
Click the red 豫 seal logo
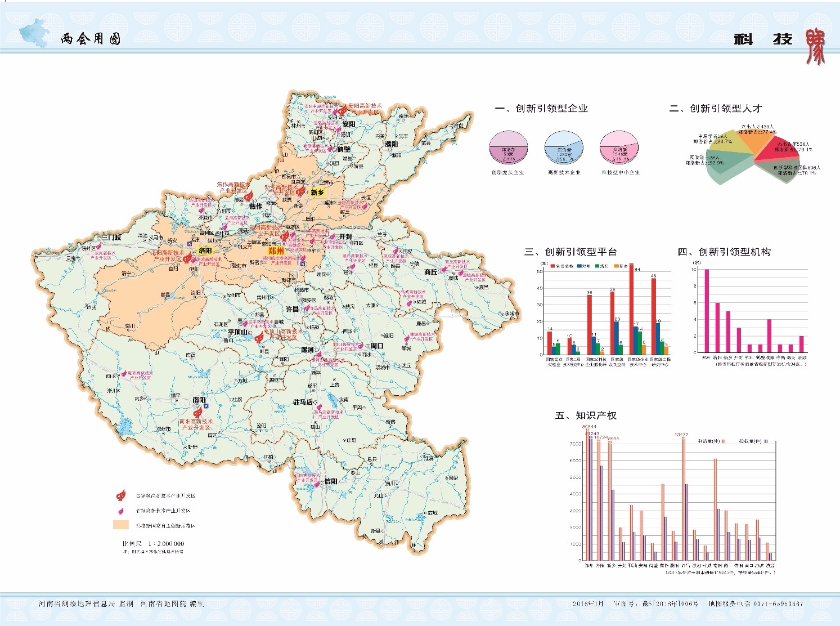click(815, 46)
